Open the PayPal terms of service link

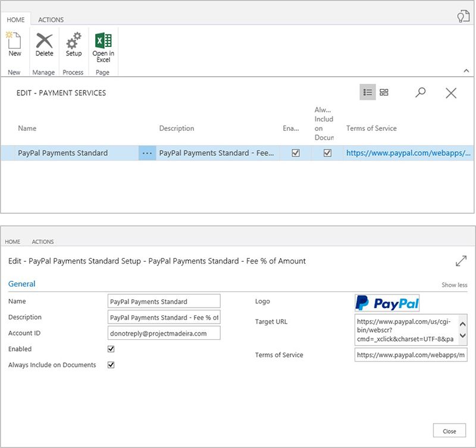coord(408,153)
